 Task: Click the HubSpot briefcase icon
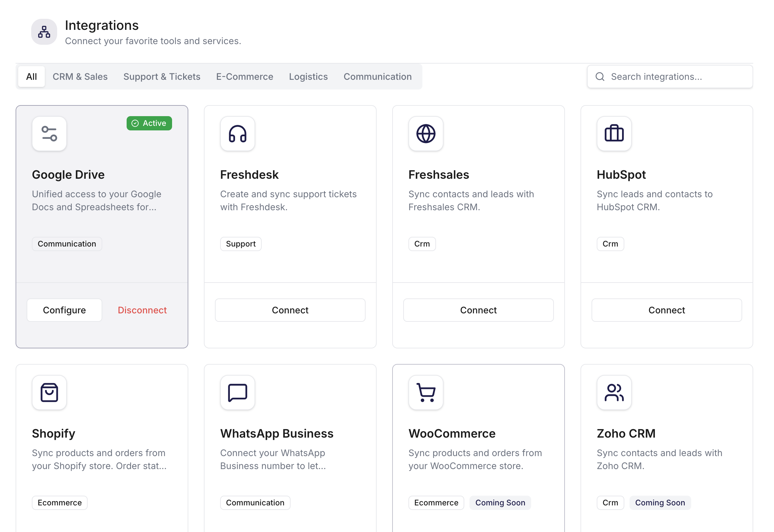coord(614,134)
